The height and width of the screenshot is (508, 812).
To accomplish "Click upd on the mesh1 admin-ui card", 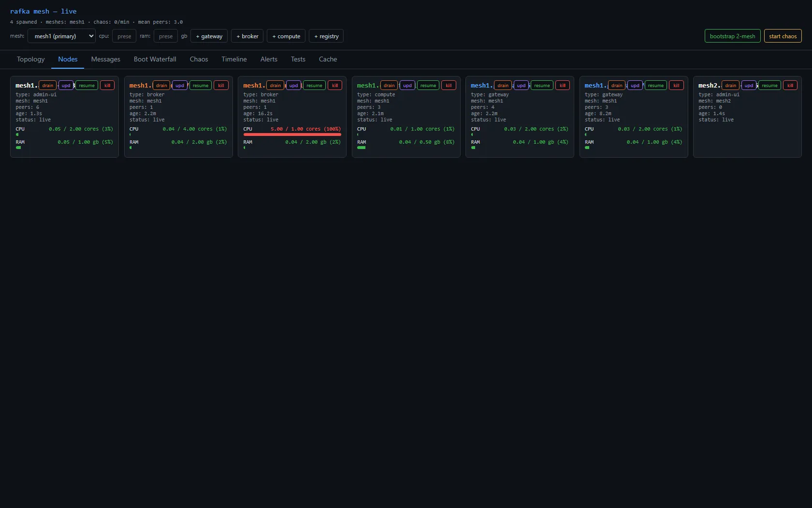I will pyautogui.click(x=66, y=85).
